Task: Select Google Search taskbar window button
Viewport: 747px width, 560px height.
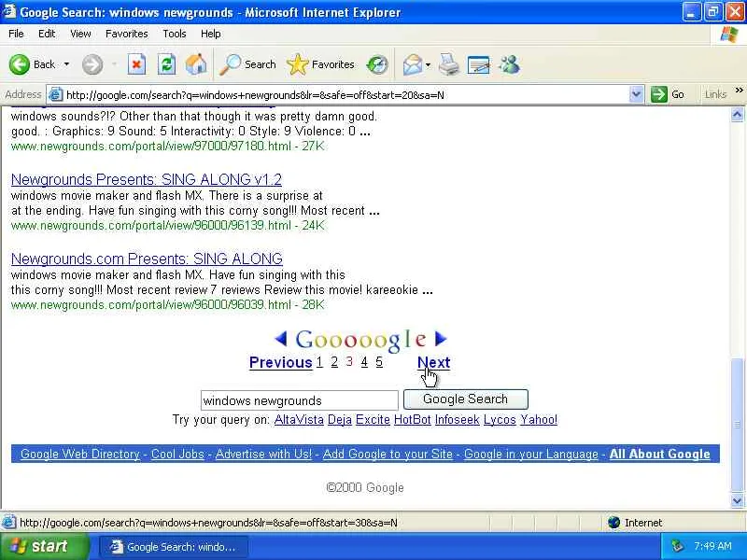Action: pos(174,547)
